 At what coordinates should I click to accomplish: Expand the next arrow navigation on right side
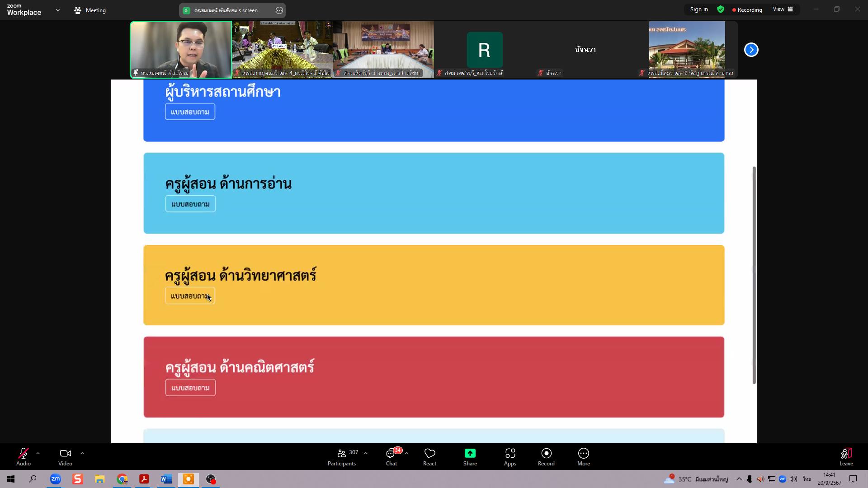752,50
